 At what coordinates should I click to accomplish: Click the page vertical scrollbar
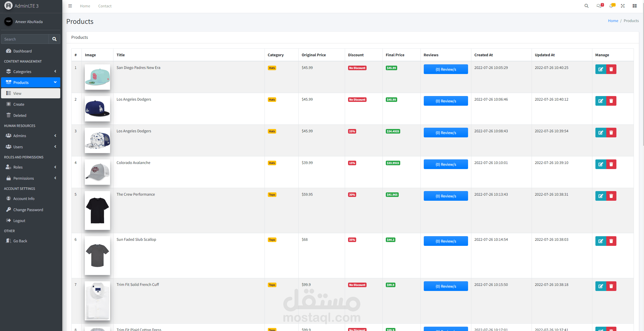pos(643,76)
